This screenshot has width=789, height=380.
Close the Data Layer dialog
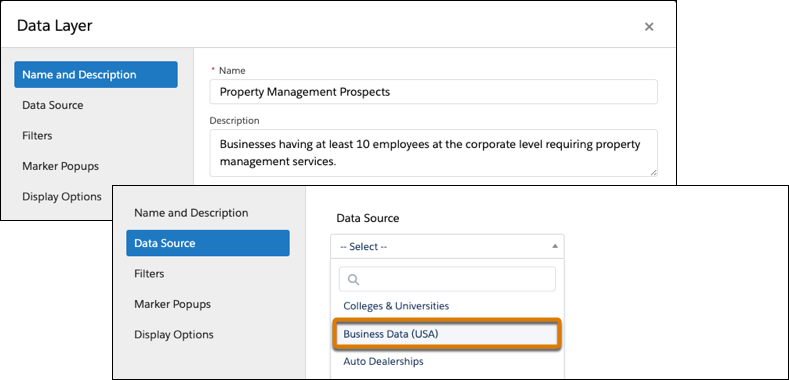pyautogui.click(x=649, y=27)
